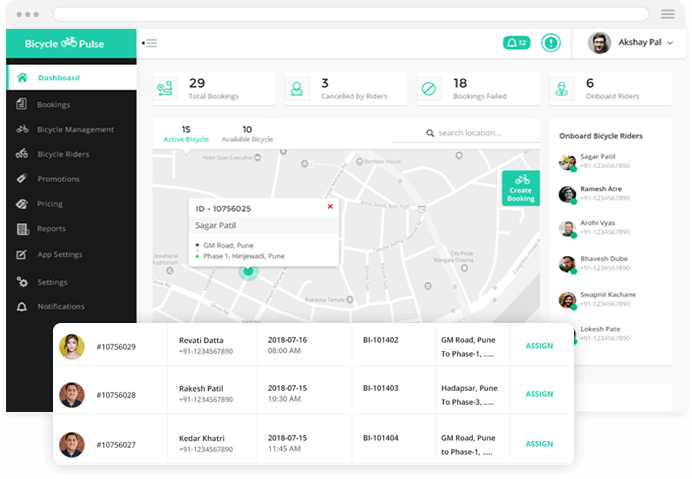This screenshot has height=479, width=692.
Task: Switch to the Active Bicycle tab
Action: (186, 134)
